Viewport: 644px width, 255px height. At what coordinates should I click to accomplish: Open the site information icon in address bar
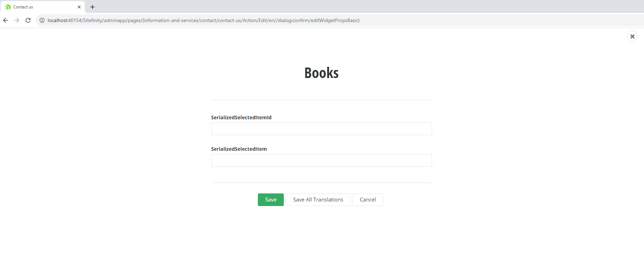click(x=42, y=20)
